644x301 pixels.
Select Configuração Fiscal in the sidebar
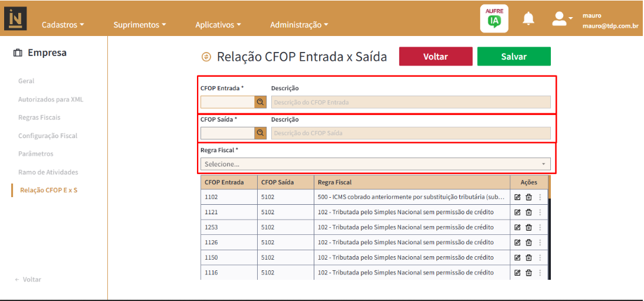tap(48, 136)
